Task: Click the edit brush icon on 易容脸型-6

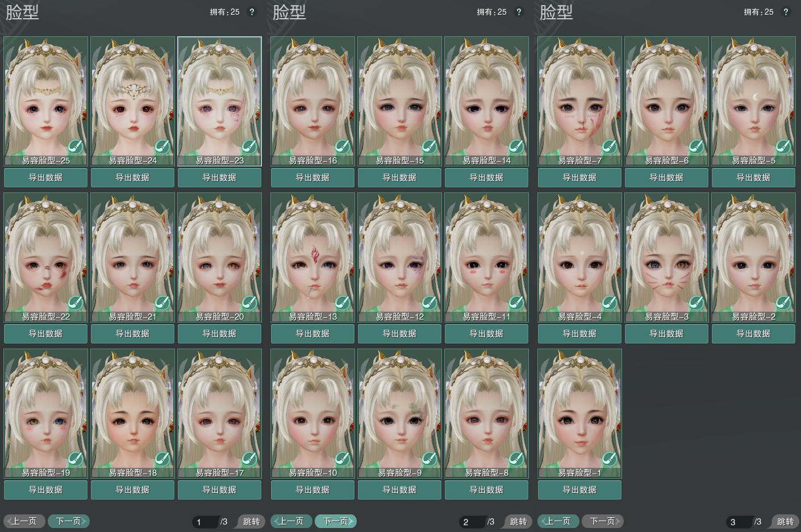Action: tap(696, 147)
